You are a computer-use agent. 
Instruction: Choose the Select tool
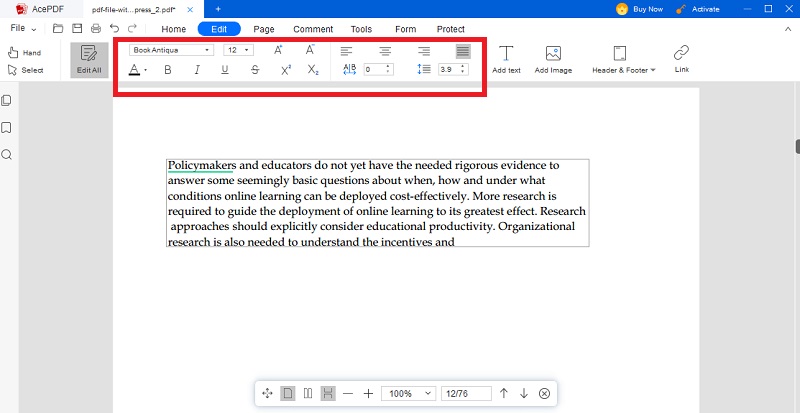pyautogui.click(x=26, y=70)
